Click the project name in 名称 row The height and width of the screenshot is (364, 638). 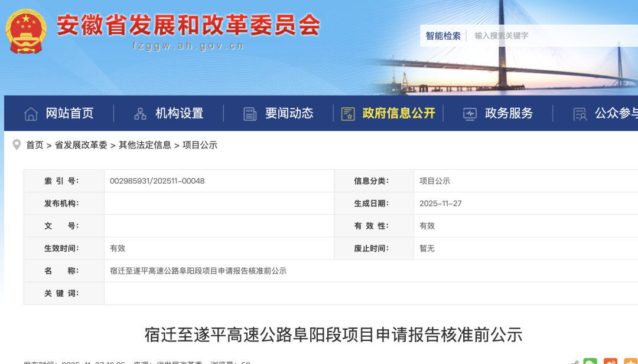point(198,271)
